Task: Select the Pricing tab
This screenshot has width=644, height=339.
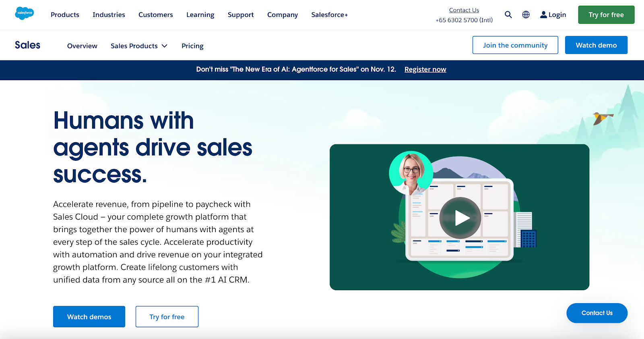Action: (x=192, y=46)
